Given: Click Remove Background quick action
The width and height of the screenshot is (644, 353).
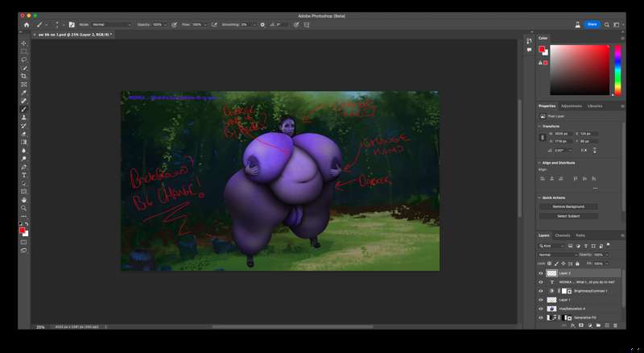Looking at the screenshot, I should 568,206.
